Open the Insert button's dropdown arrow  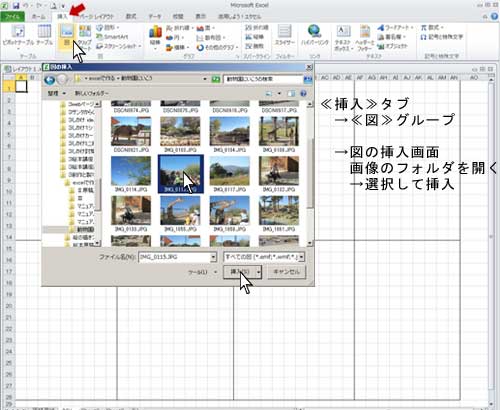[x=259, y=272]
